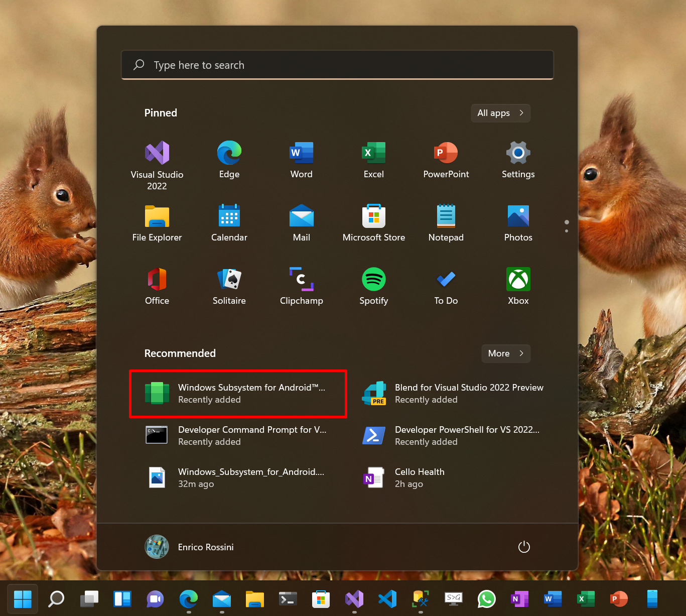
Task: Launch Microsoft Edge from Pinned apps
Action: [x=229, y=160]
